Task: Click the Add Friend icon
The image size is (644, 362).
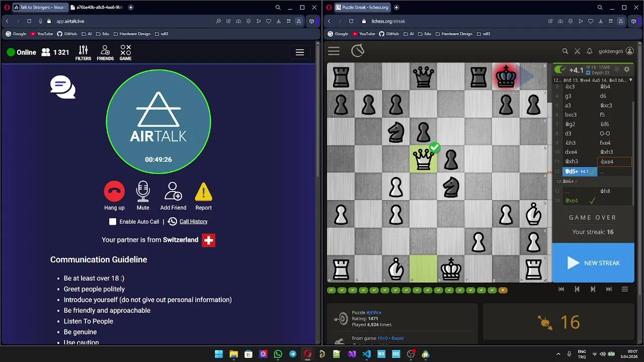Action: click(x=173, y=192)
